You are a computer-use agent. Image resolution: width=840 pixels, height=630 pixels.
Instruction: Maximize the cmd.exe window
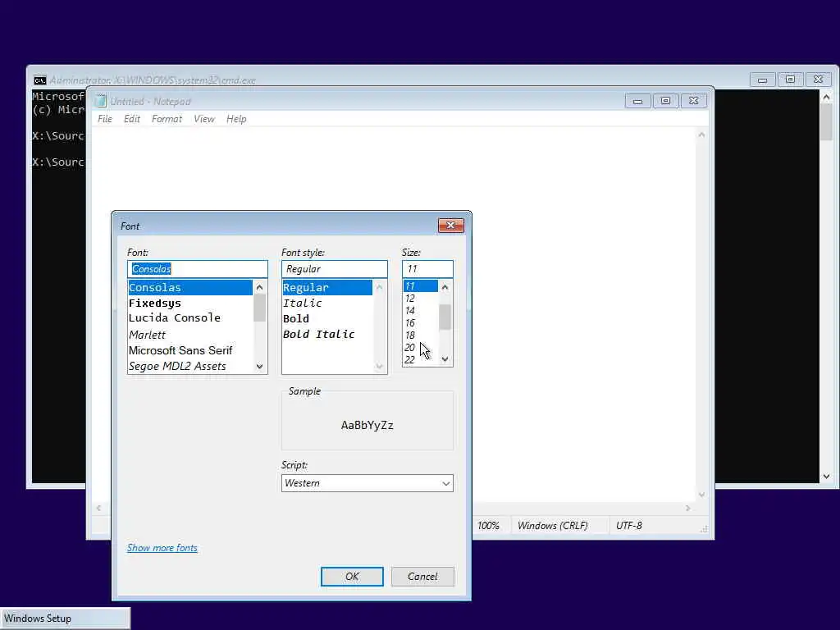click(x=790, y=80)
